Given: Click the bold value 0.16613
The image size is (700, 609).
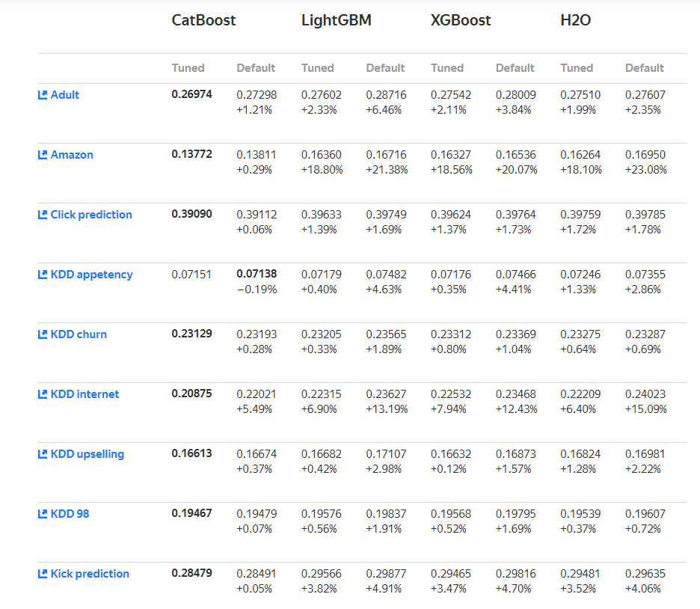Looking at the screenshot, I should (192, 453).
